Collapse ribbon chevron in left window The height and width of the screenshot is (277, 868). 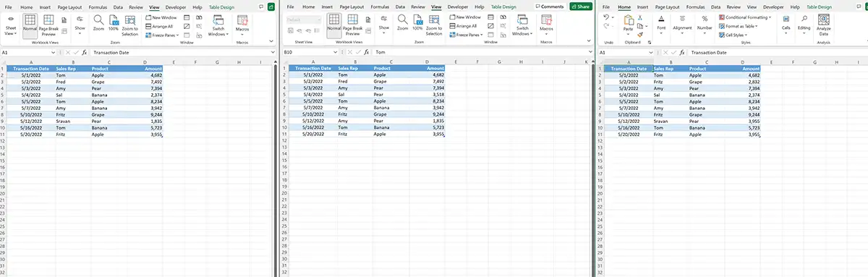pyautogui.click(x=271, y=41)
